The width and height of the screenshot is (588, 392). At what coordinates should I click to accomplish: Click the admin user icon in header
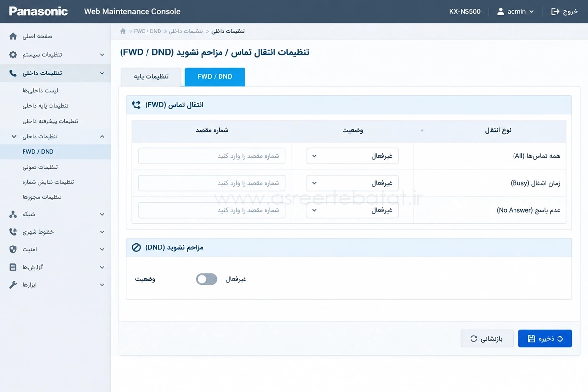500,11
